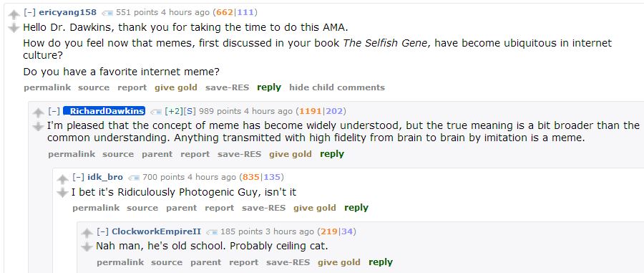This screenshot has height=273, width=644.
Task: Downvote RichardDawkins' reply
Action: point(38,126)
